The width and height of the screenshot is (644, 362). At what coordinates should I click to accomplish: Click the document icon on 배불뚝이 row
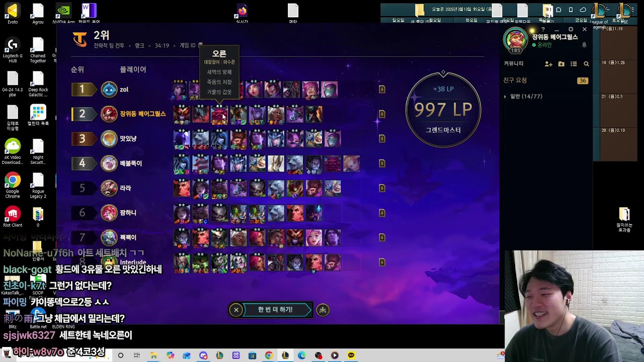click(382, 163)
